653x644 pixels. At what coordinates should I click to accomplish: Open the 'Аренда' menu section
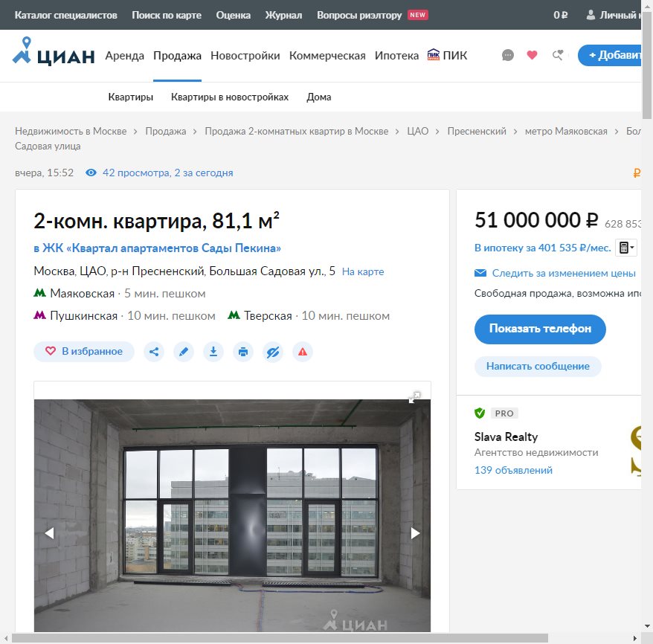point(124,56)
